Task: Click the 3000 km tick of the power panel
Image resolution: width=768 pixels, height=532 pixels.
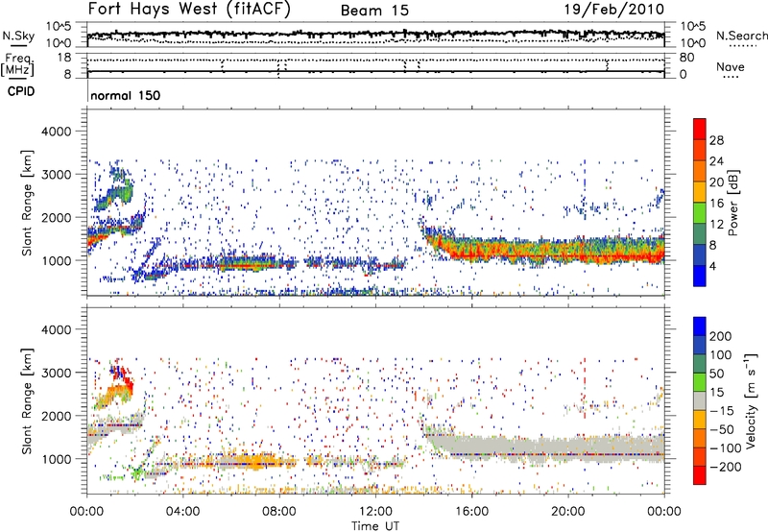Action: click(56, 175)
